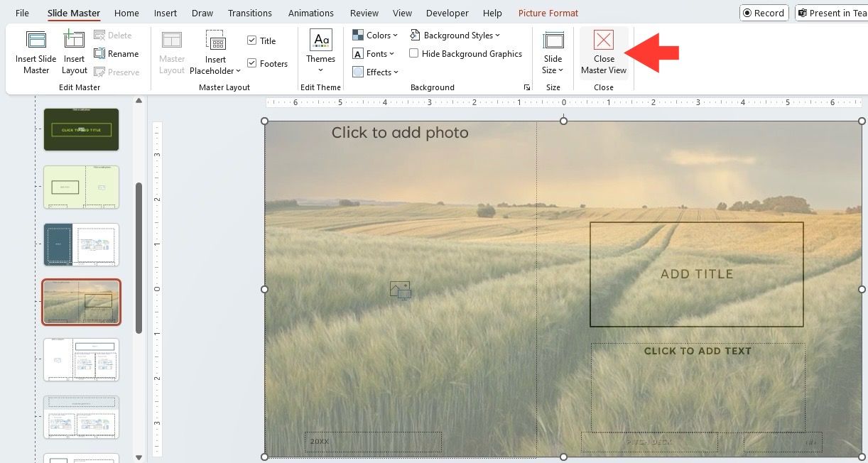Expand the Fonts dropdown
The image size is (868, 463).
tap(374, 53)
